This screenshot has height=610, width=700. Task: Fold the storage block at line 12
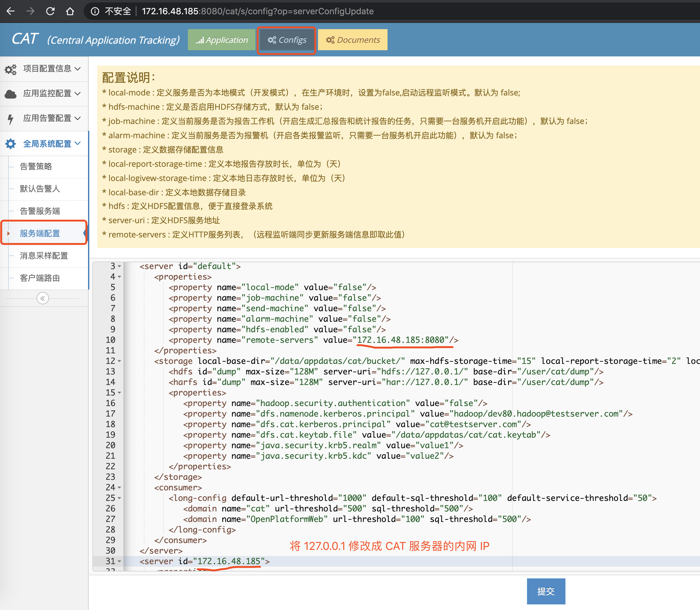pos(119,361)
